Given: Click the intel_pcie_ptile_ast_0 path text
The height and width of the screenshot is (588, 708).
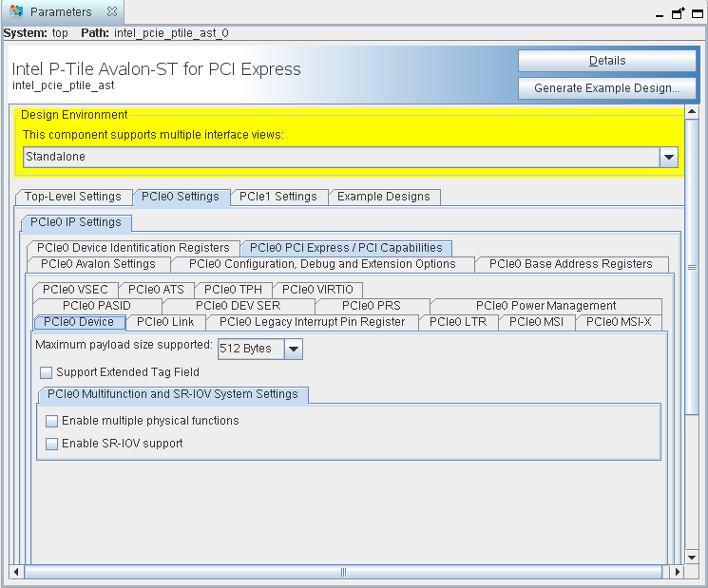Looking at the screenshot, I should coord(171,33).
